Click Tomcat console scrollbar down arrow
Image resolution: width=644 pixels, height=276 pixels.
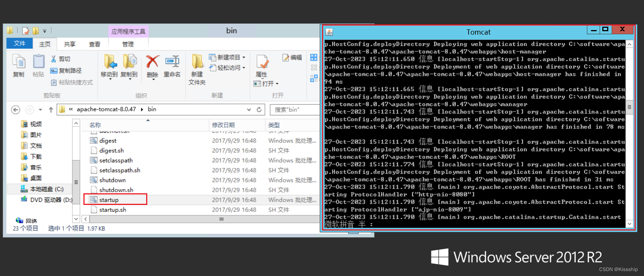pyautogui.click(x=629, y=224)
